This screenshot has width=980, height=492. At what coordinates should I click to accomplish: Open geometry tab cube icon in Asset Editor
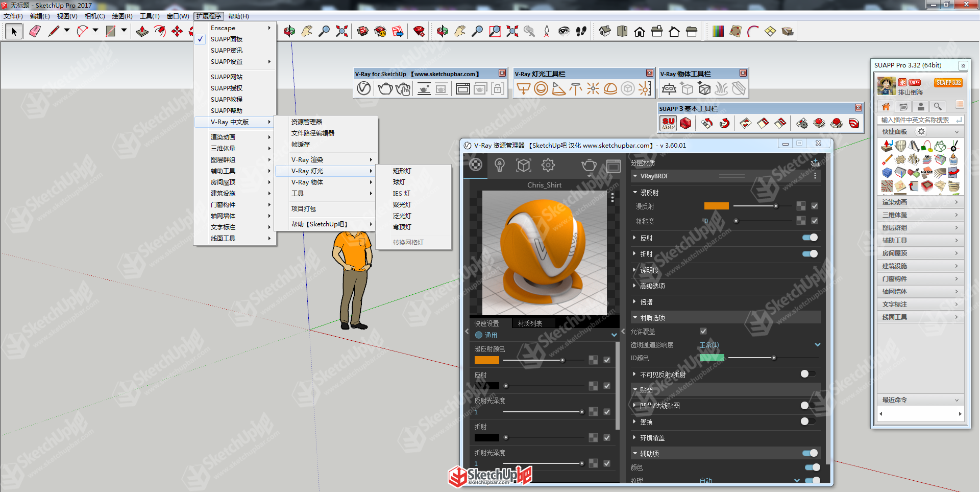pos(524,165)
